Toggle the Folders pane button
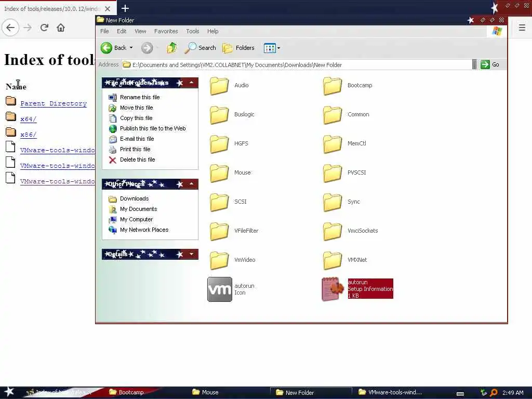 [238, 48]
